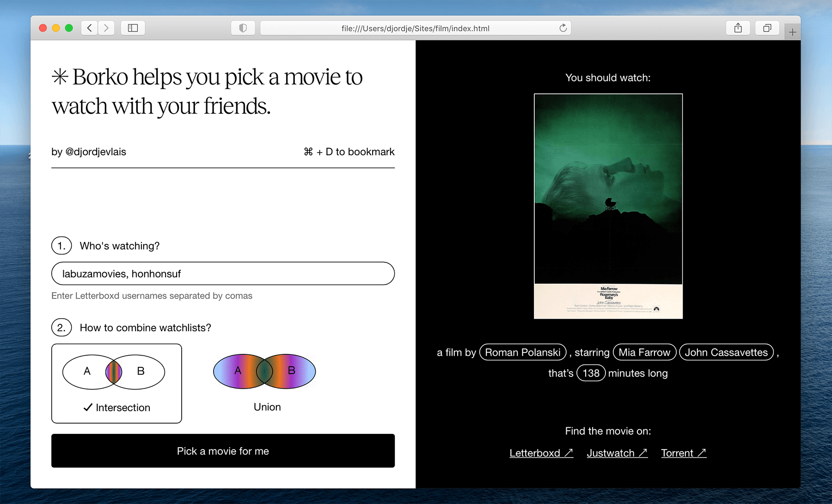Click the forward navigation arrow
The width and height of the screenshot is (832, 504).
(x=106, y=28)
